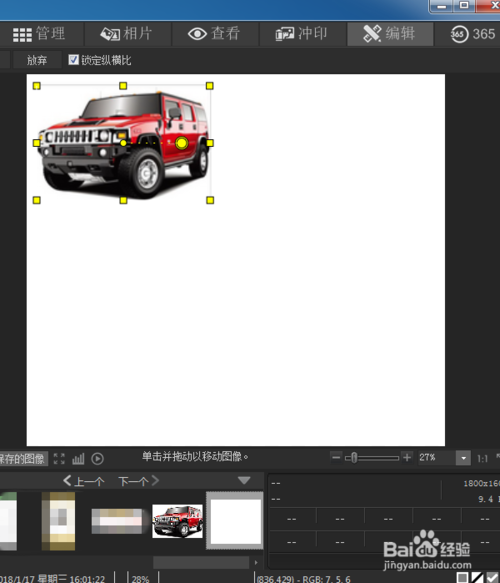Select the blurred wide pinkish thumbnail
The width and height of the screenshot is (500, 583).
[x=117, y=521]
